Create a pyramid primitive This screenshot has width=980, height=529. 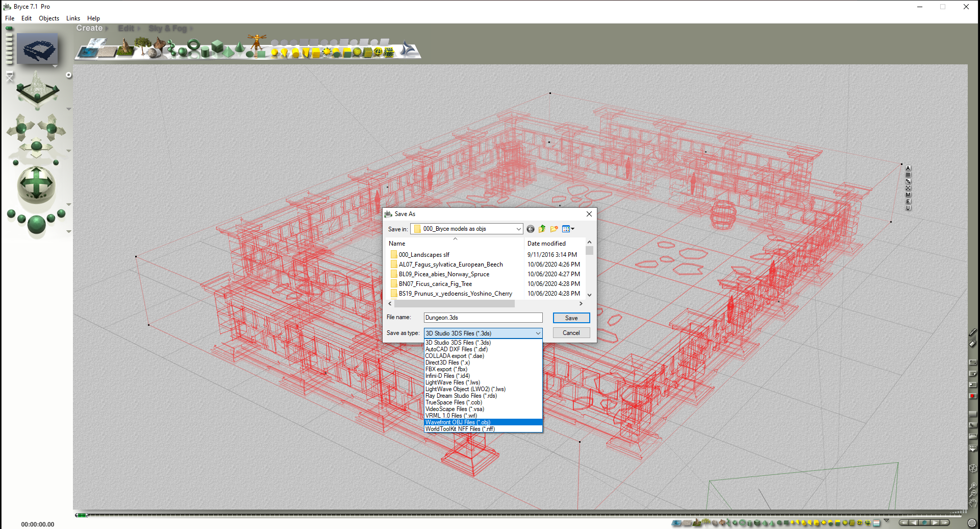228,52
